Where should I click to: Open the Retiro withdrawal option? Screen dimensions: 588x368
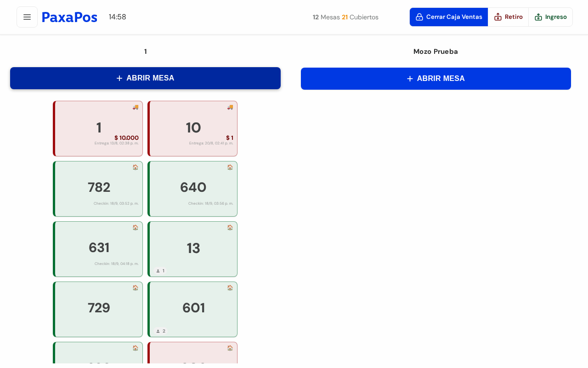[508, 17]
